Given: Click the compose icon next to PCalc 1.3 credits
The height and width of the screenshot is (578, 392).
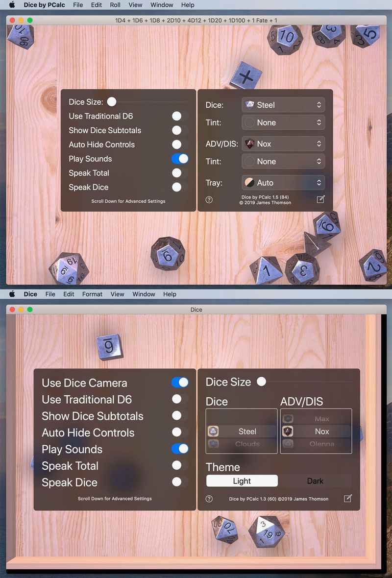Looking at the screenshot, I should (x=348, y=498).
